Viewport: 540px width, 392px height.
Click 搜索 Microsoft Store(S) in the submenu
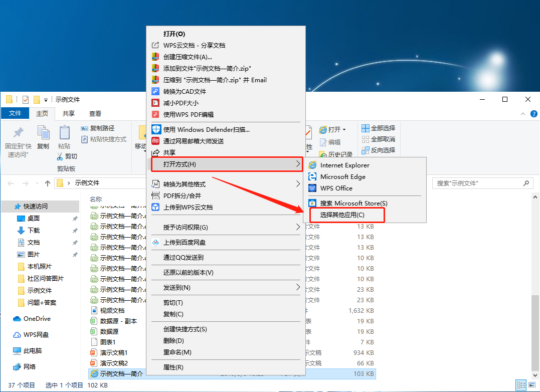pos(353,203)
